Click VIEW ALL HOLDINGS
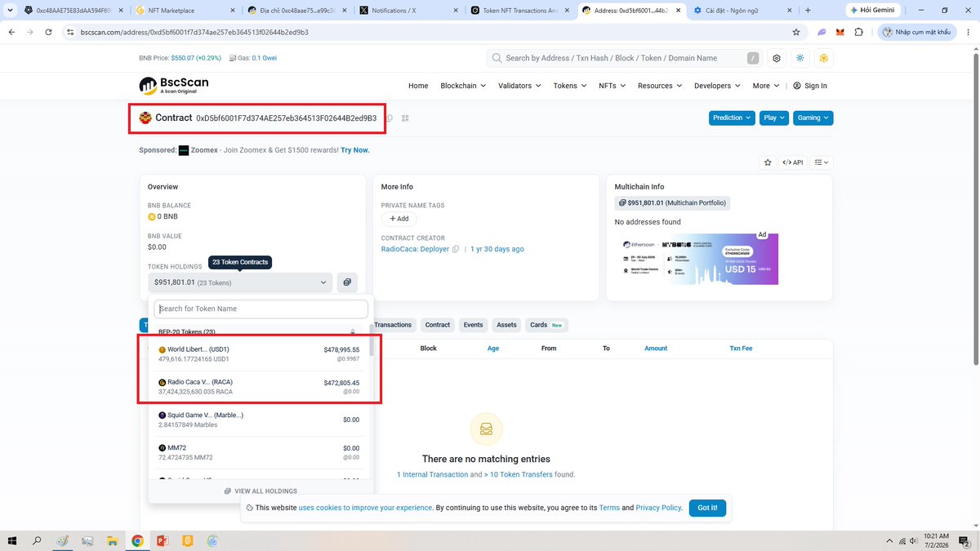The width and height of the screenshot is (980, 551). [261, 491]
